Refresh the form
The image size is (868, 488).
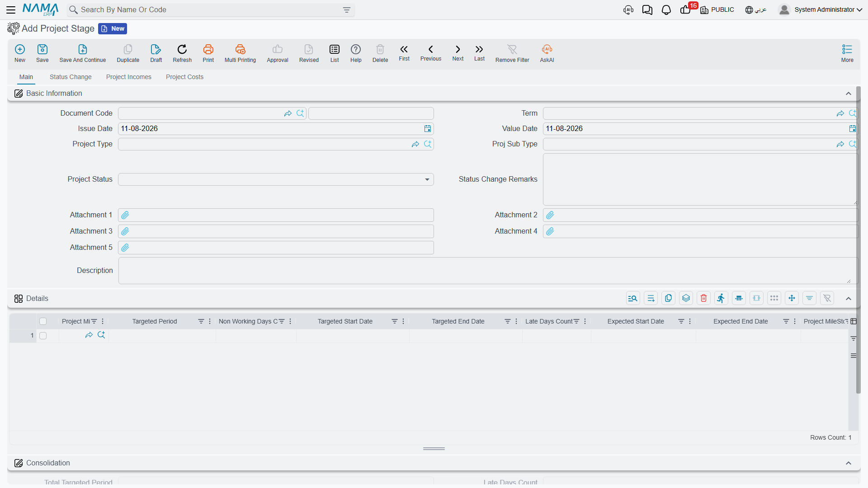pyautogui.click(x=182, y=53)
